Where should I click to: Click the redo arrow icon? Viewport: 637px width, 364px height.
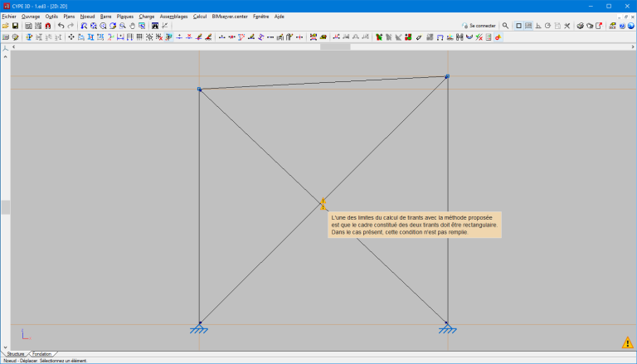(71, 26)
